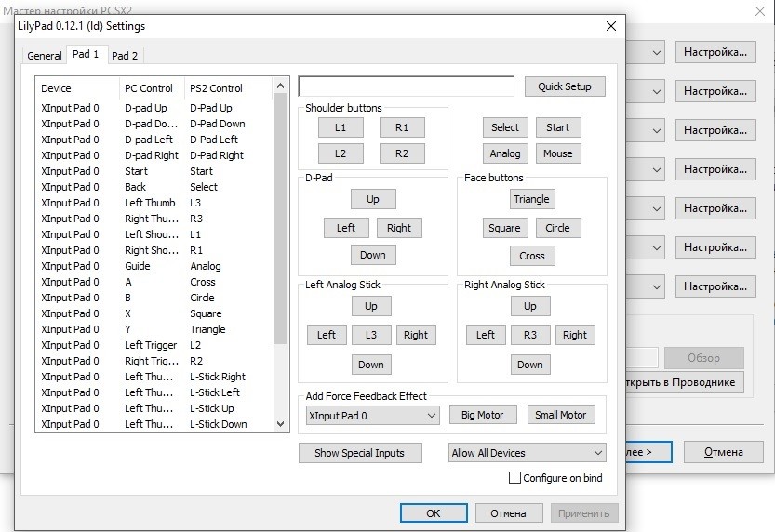Confirm settings with the OK button
This screenshot has width=775, height=532.
pos(433,512)
